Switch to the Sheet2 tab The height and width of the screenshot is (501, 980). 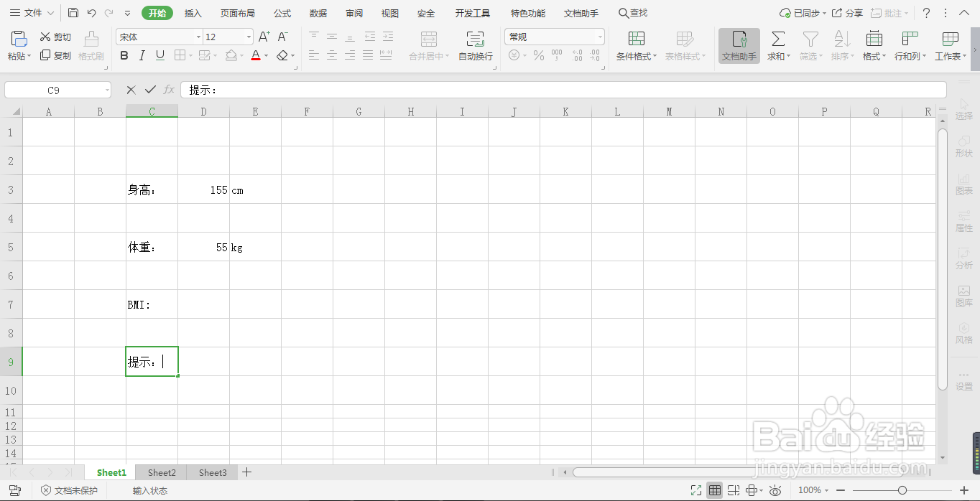pos(162,472)
